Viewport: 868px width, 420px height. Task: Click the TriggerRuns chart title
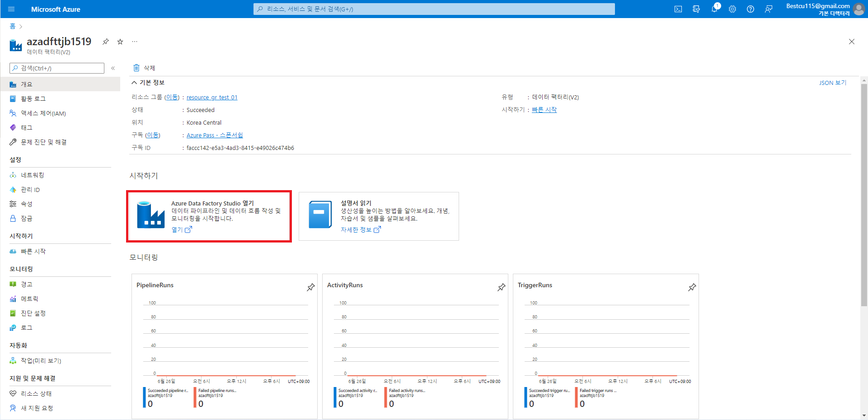[535, 285]
